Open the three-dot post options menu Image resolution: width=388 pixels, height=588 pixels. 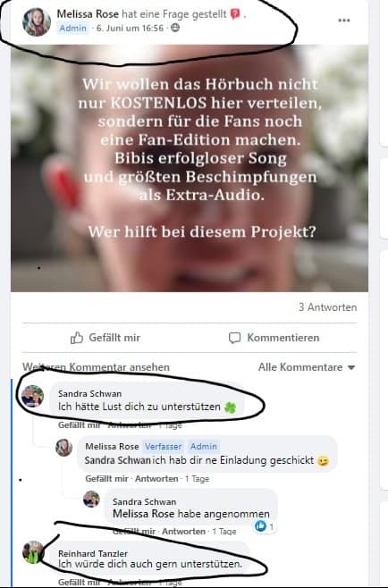coord(343,21)
